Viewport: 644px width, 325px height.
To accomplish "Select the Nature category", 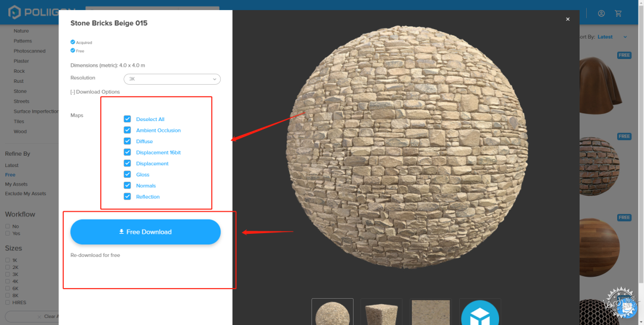I will [21, 31].
